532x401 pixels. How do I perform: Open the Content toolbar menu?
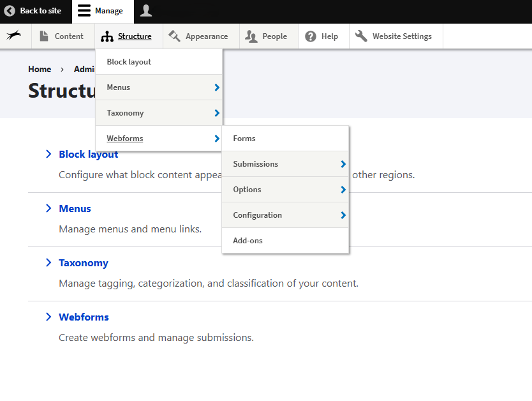click(63, 36)
